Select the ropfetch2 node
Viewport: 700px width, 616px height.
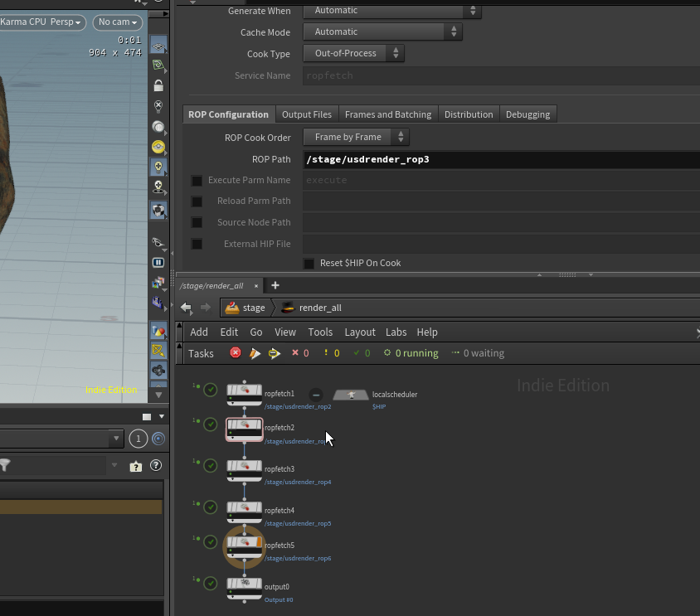click(x=244, y=429)
